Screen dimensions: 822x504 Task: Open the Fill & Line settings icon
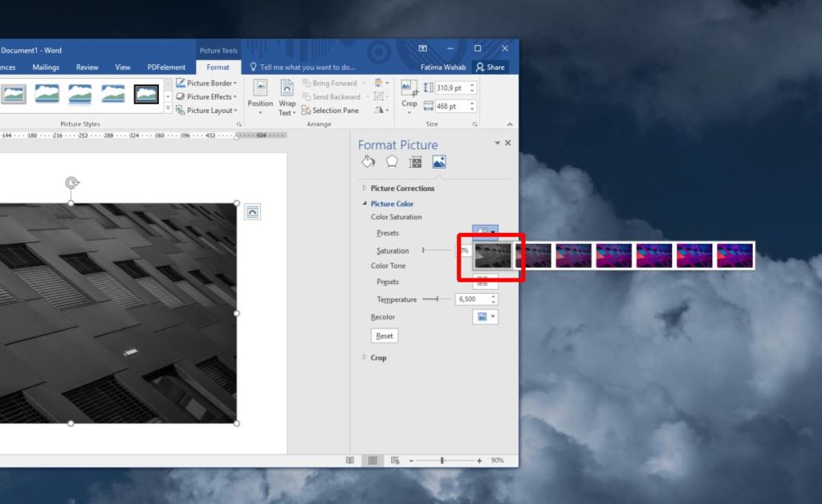(368, 161)
